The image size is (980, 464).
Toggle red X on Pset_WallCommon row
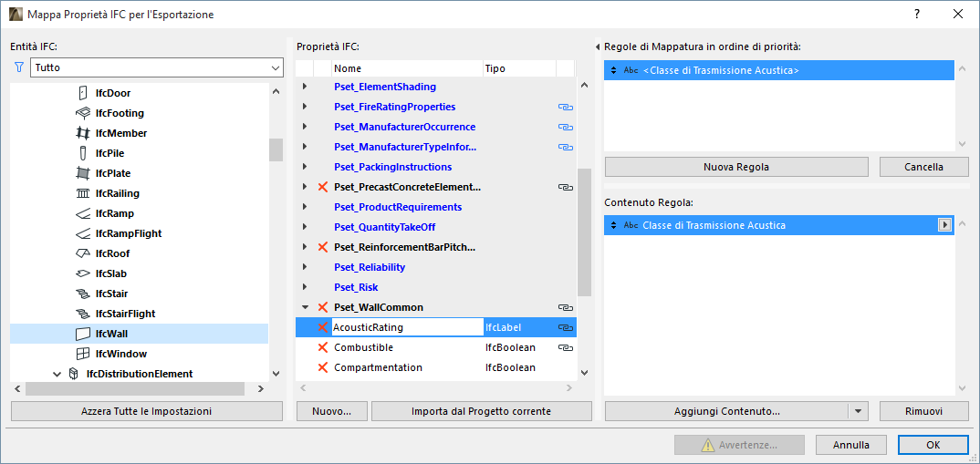click(323, 307)
